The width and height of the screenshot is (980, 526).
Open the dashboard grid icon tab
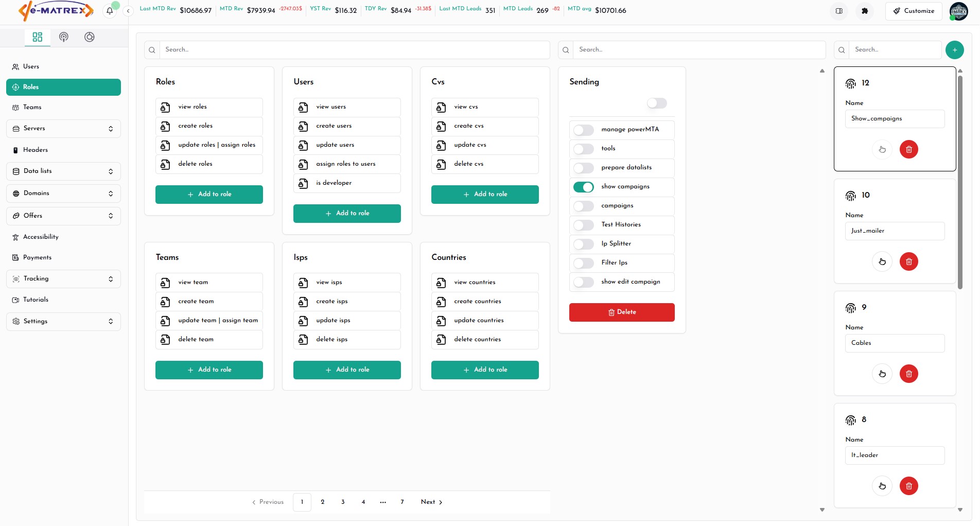coord(38,37)
